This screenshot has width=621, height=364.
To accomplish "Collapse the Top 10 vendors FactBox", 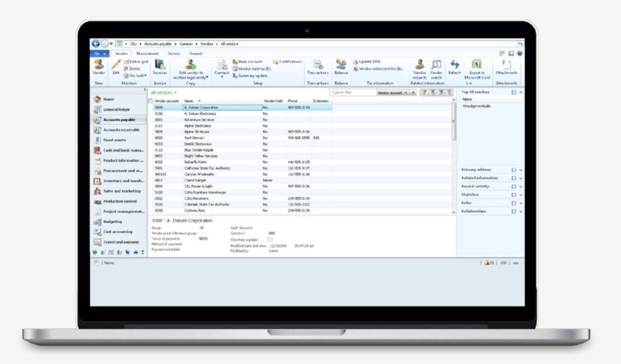I will click(521, 92).
